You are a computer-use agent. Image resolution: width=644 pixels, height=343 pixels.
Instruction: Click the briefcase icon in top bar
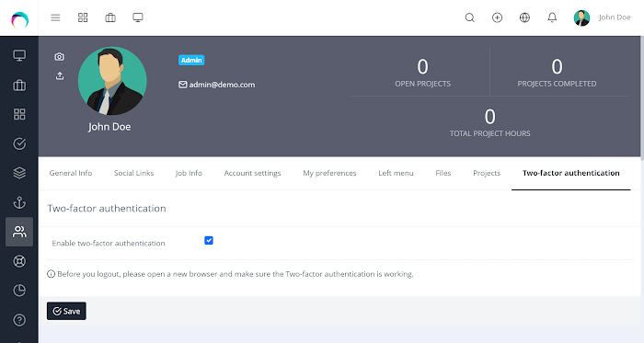point(110,17)
